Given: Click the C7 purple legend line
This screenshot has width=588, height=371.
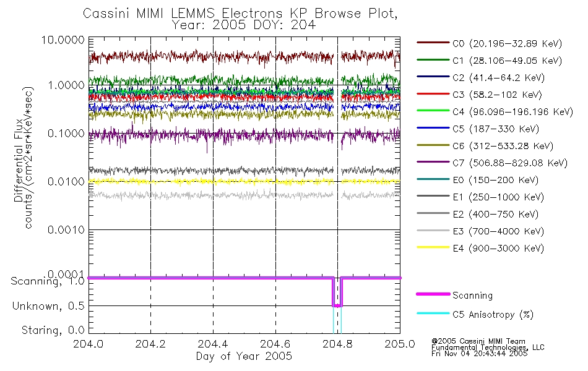Looking at the screenshot, I should (433, 162).
